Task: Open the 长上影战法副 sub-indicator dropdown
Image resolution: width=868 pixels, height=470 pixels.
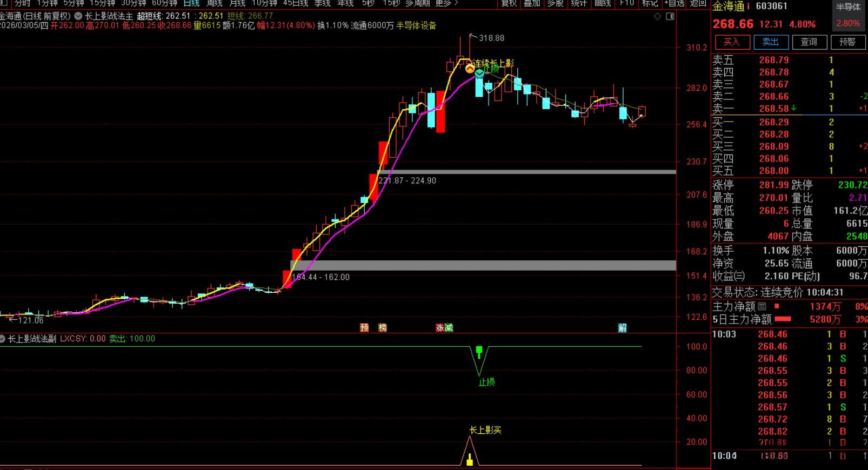Action: (x=3, y=339)
